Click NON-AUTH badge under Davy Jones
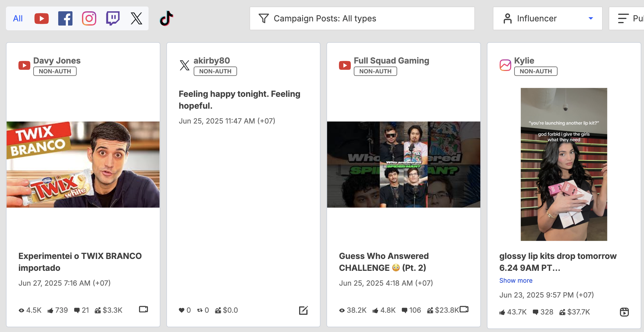 (x=55, y=71)
